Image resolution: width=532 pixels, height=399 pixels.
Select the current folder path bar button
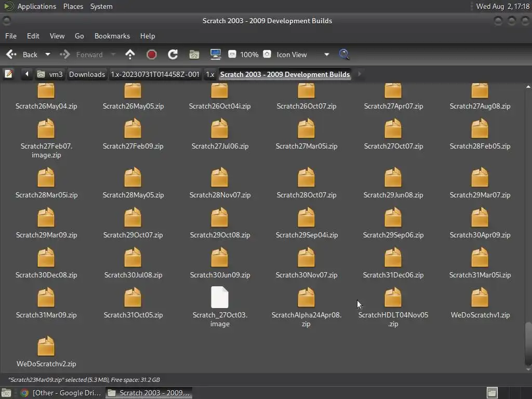pyautogui.click(x=285, y=74)
